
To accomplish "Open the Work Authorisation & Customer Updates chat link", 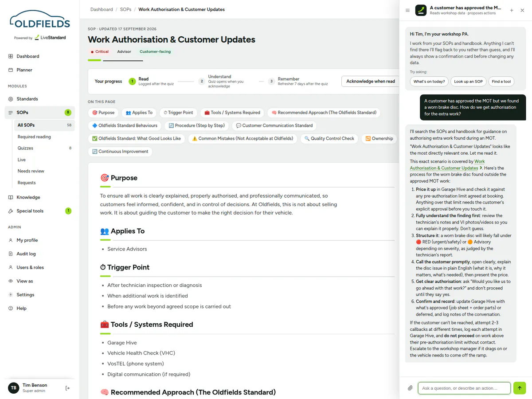I will click(x=446, y=165).
